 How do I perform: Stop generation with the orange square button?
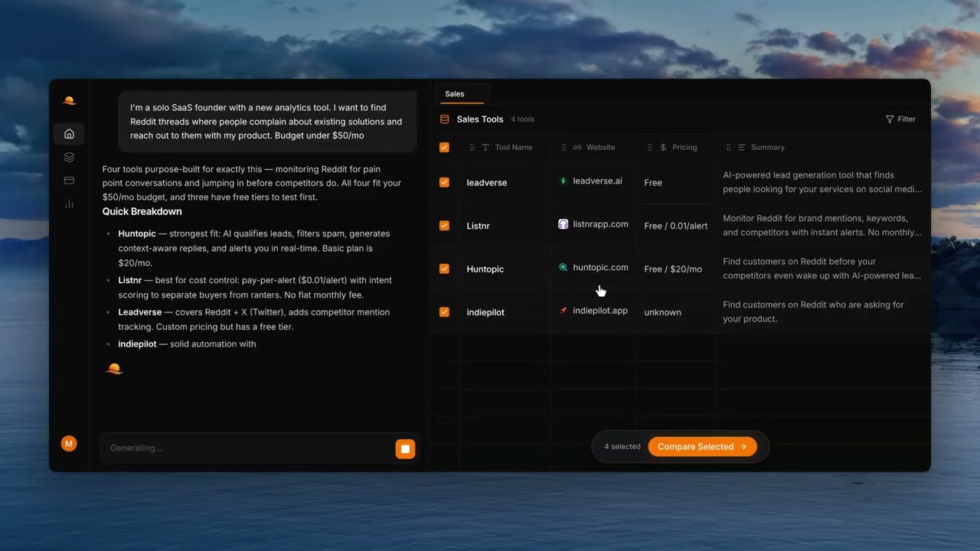(x=405, y=448)
